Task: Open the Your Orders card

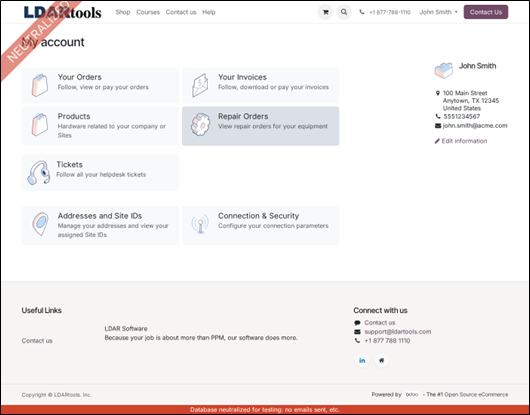Action: 100,86
